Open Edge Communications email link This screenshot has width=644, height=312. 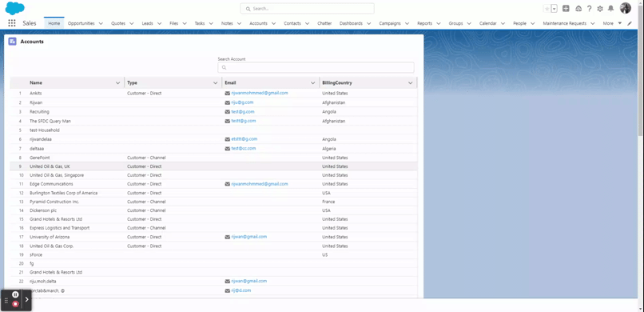260,184
